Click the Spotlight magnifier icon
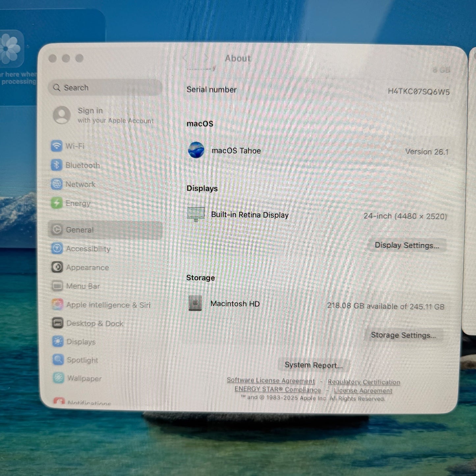Image resolution: width=476 pixels, height=476 pixels. tap(58, 360)
